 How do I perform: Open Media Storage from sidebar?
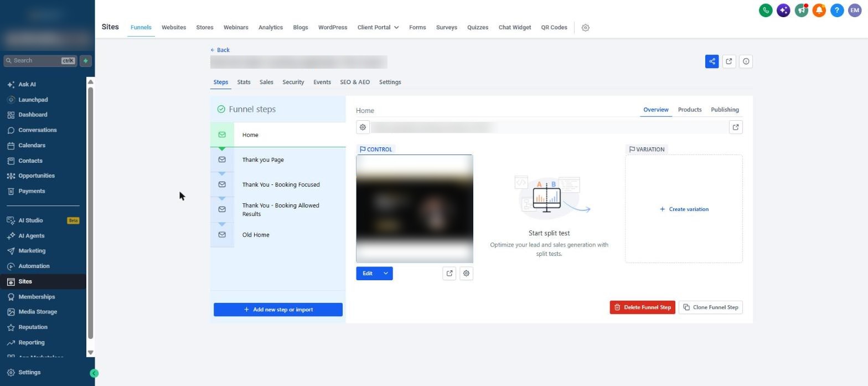38,312
